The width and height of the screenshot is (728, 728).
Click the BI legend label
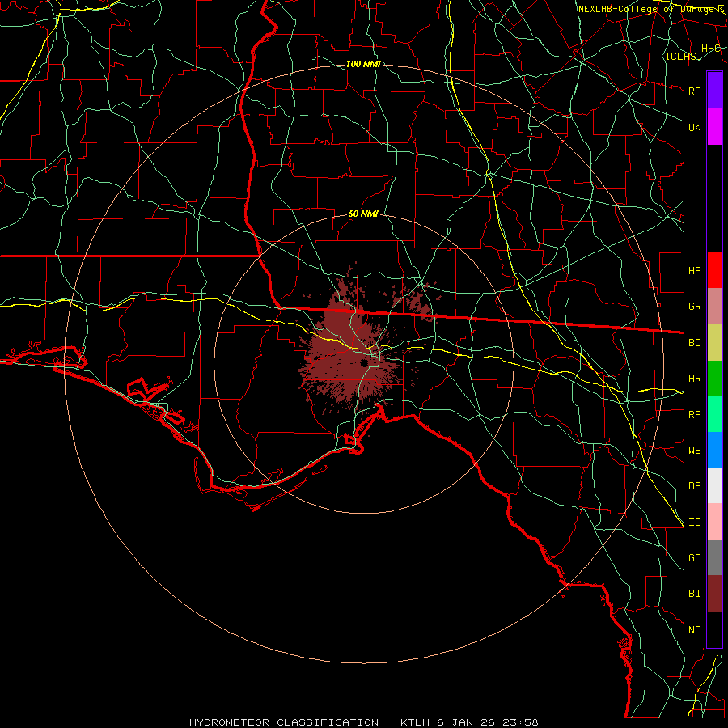click(x=695, y=594)
